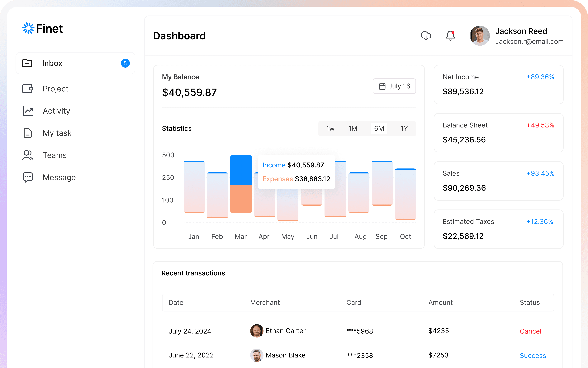
Task: Select the Mar bar's orange expenses segment
Action: 241,199
